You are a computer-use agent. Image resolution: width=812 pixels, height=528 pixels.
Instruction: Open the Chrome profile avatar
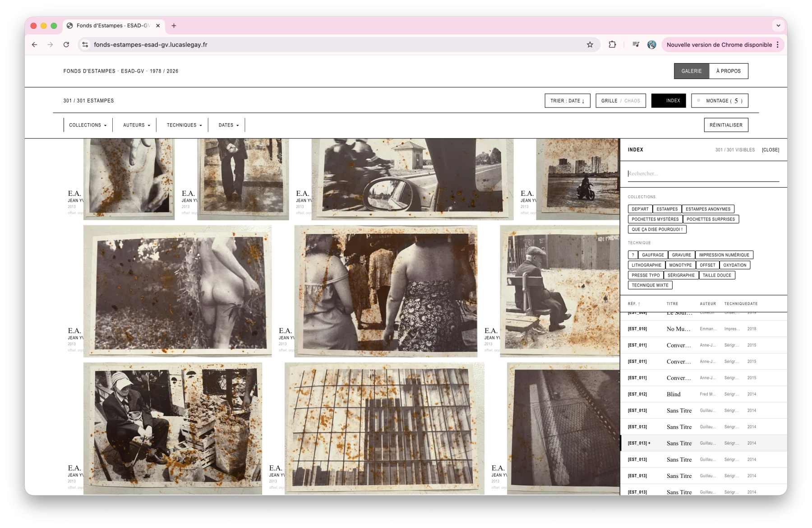pos(651,45)
